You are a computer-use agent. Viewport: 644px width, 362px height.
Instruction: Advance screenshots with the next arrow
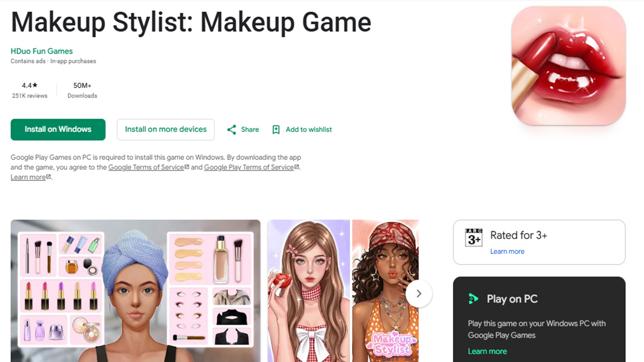pyautogui.click(x=419, y=294)
